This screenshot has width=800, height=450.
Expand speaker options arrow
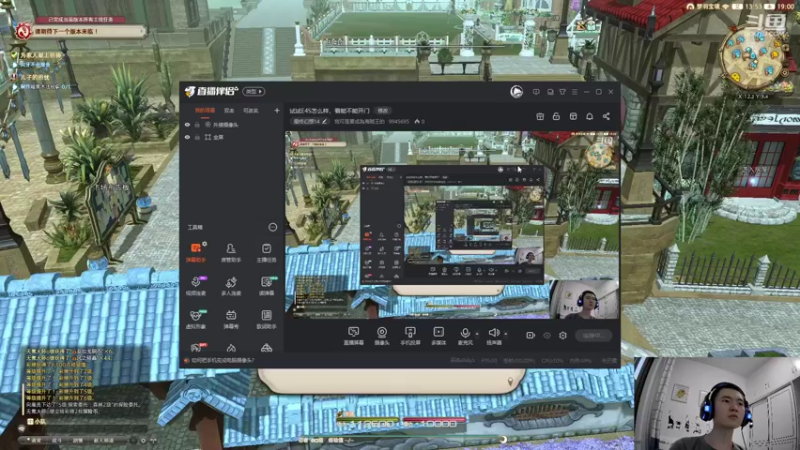click(506, 334)
